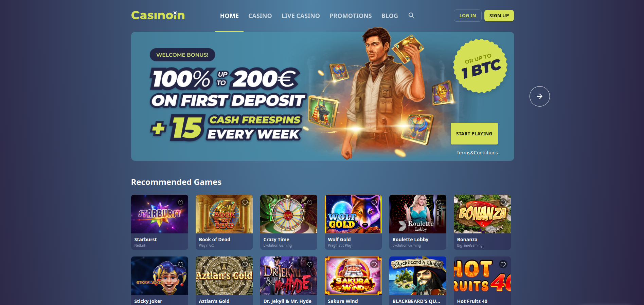This screenshot has height=305, width=644.
Task: Open the search magnifier icon
Action: pos(411,16)
